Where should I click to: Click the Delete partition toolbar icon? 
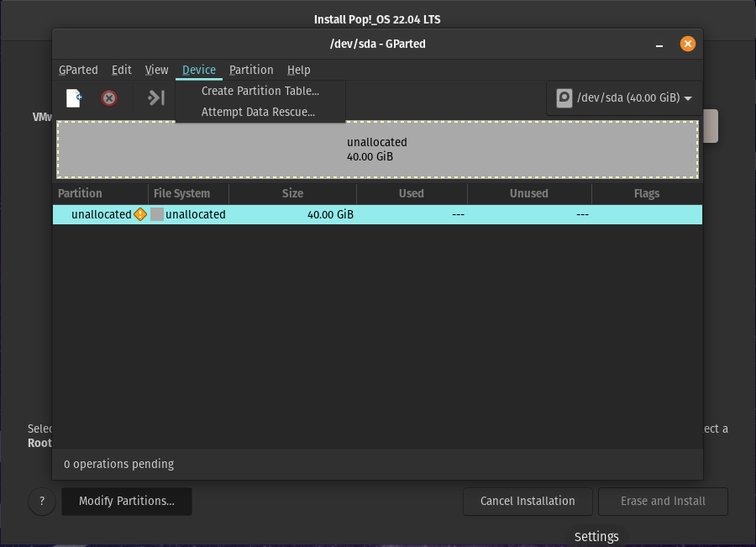(109, 98)
